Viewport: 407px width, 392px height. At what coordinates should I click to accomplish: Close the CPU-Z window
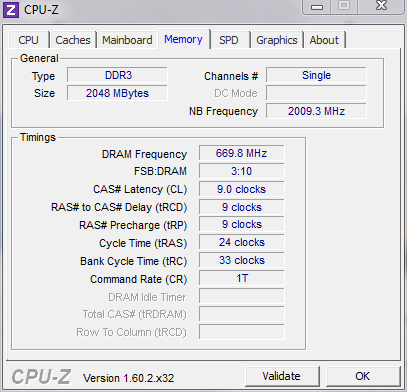(x=382, y=6)
